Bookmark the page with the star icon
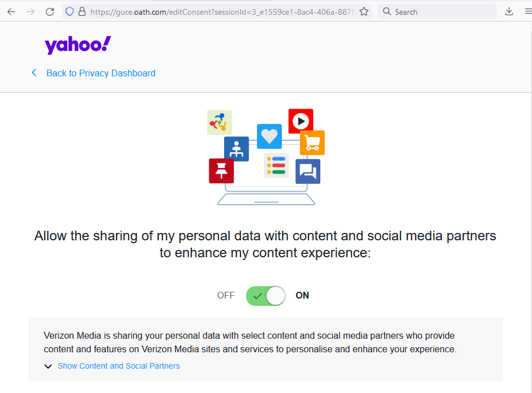Screen dimensions: 532x393 (363, 11)
